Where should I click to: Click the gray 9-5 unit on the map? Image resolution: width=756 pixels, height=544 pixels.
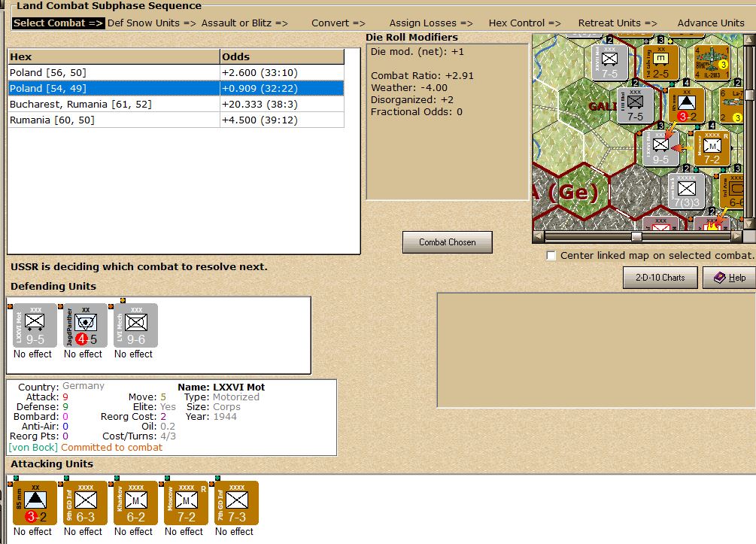coord(660,148)
